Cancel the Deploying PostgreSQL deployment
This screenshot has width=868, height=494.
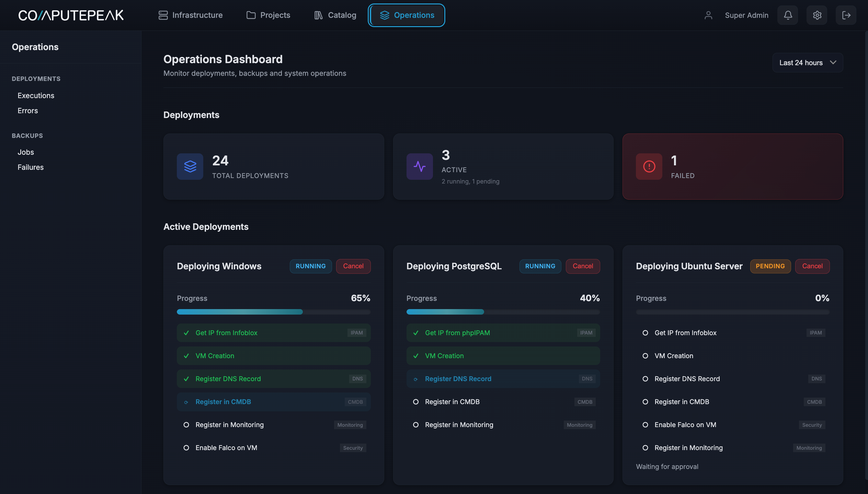point(583,266)
